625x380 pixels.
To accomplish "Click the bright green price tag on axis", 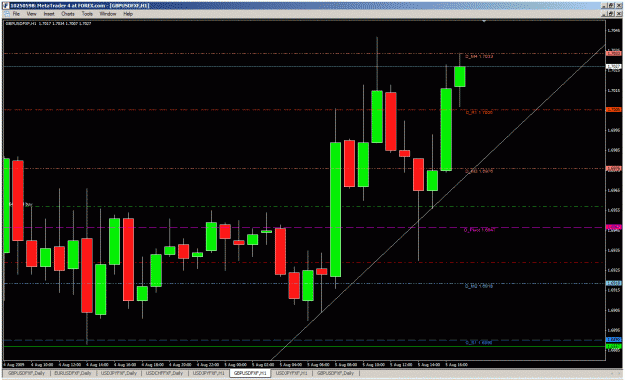I will click(613, 347).
